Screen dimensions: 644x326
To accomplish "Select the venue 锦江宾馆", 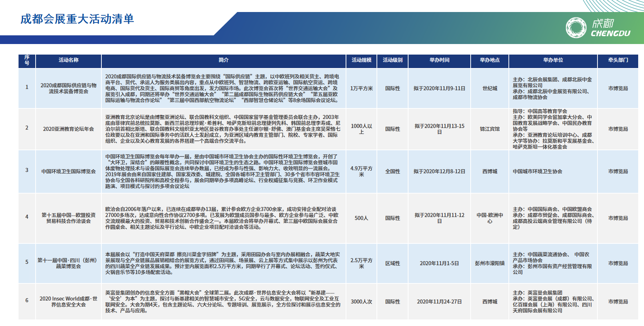I will (x=490, y=129).
